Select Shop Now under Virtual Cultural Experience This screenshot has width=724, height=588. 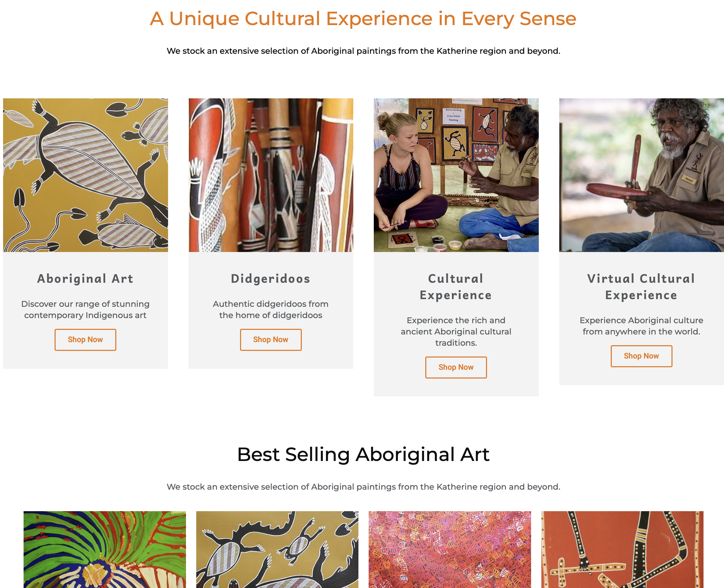pyautogui.click(x=641, y=356)
